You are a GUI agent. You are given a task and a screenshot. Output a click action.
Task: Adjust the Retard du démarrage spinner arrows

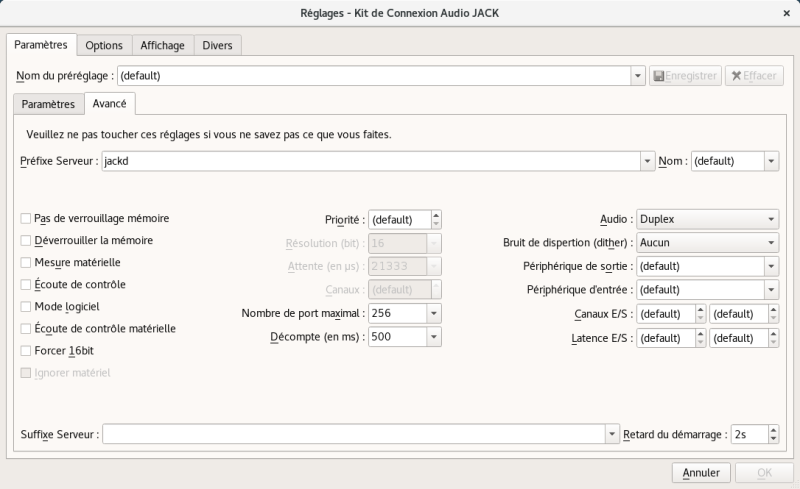click(x=773, y=434)
